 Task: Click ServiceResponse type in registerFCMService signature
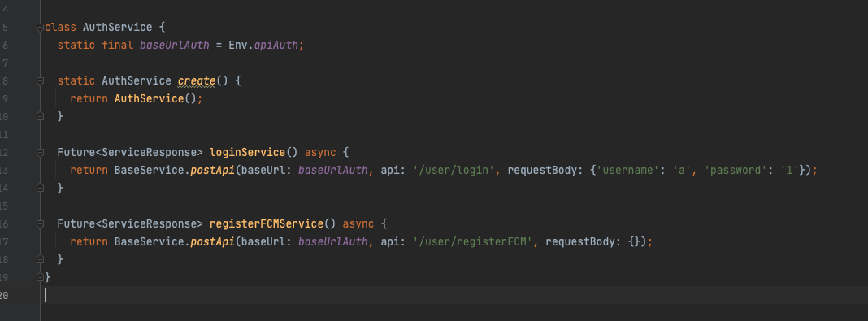pos(149,223)
